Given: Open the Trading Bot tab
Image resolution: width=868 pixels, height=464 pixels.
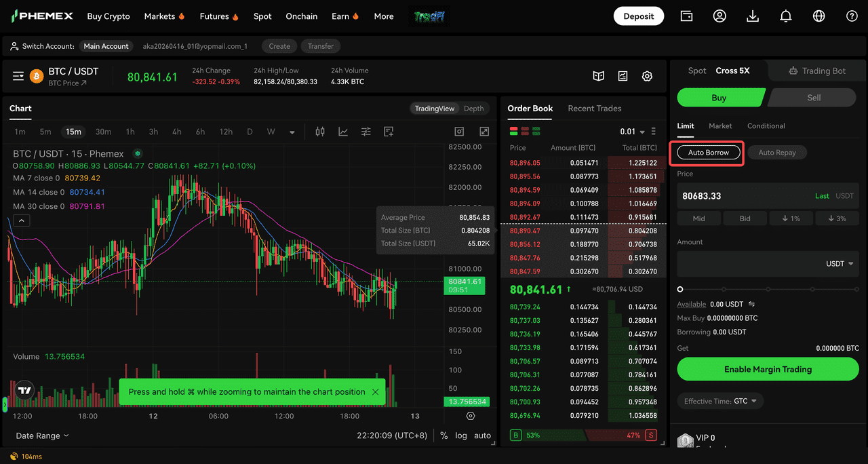Looking at the screenshot, I should (x=817, y=71).
